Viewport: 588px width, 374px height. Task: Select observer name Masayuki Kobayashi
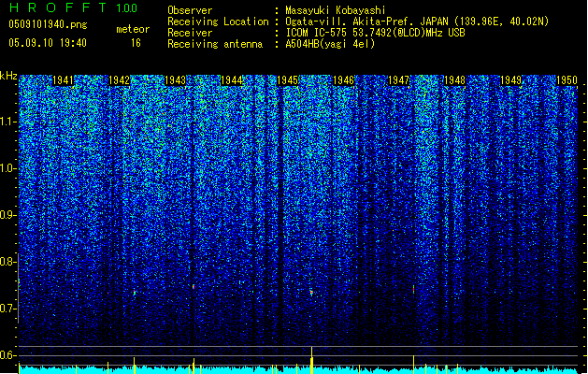coord(336,10)
